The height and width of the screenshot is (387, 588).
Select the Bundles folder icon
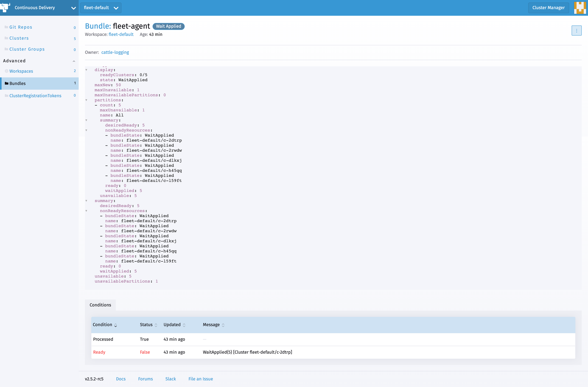(7, 83)
